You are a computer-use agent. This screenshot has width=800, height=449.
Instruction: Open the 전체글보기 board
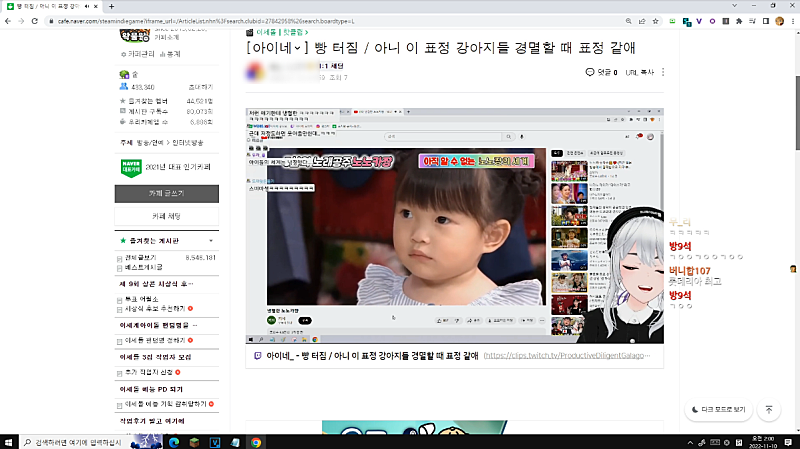coord(140,258)
